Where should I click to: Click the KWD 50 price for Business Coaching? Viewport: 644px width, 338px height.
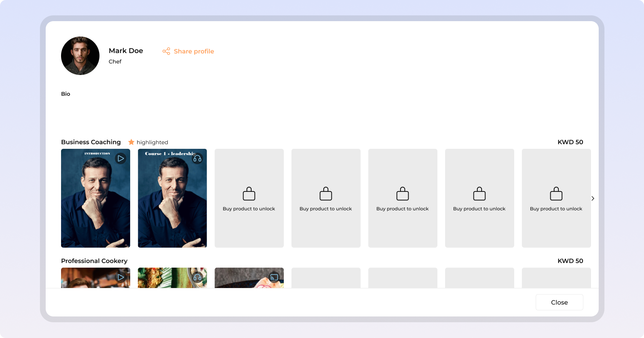(570, 142)
